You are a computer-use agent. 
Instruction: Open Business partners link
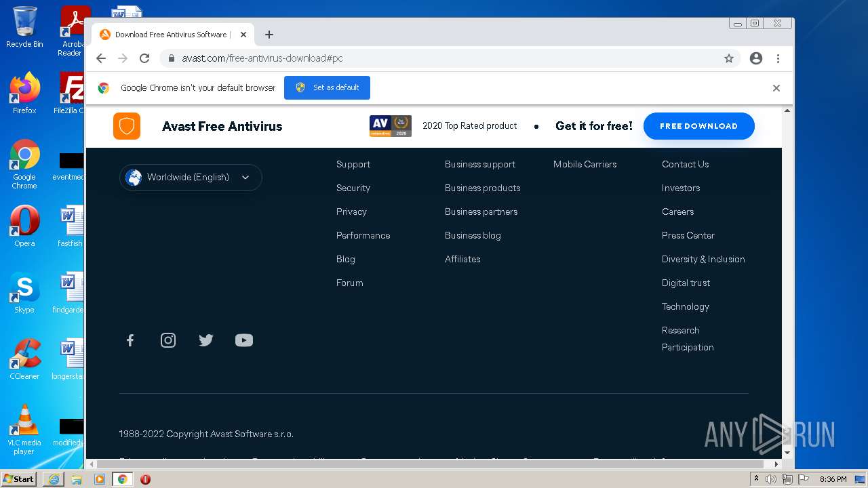(x=481, y=211)
